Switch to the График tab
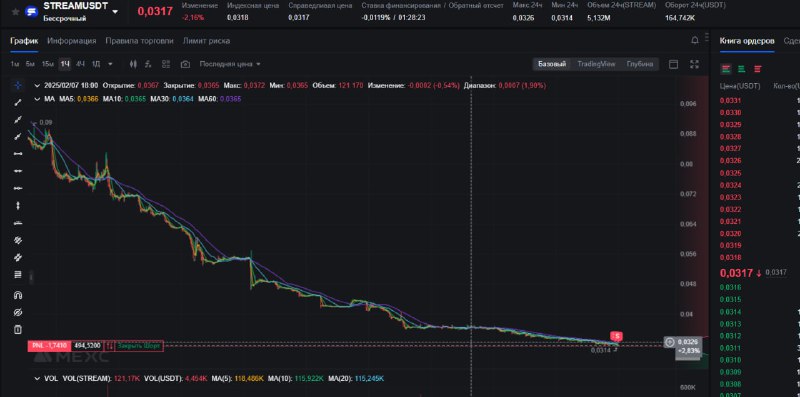 24,41
